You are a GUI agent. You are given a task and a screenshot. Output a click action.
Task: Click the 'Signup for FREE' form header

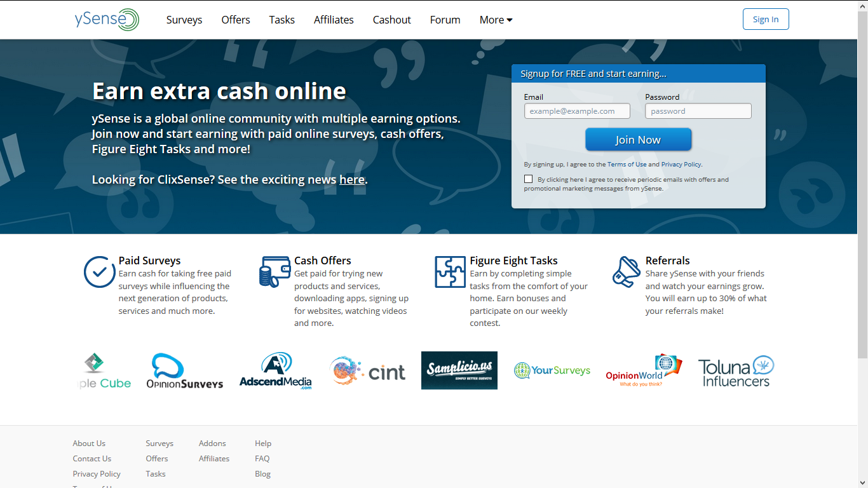click(639, 74)
